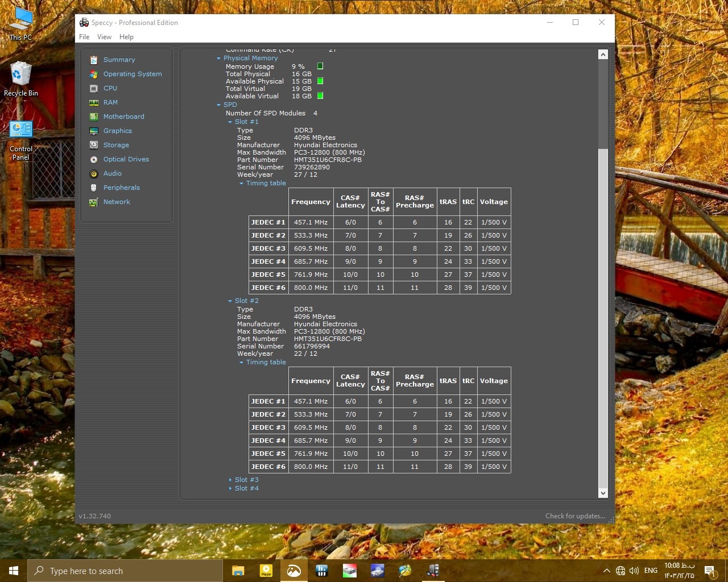Collapse the Slot #2 node
Viewport: 728px width, 582px height.
click(230, 301)
